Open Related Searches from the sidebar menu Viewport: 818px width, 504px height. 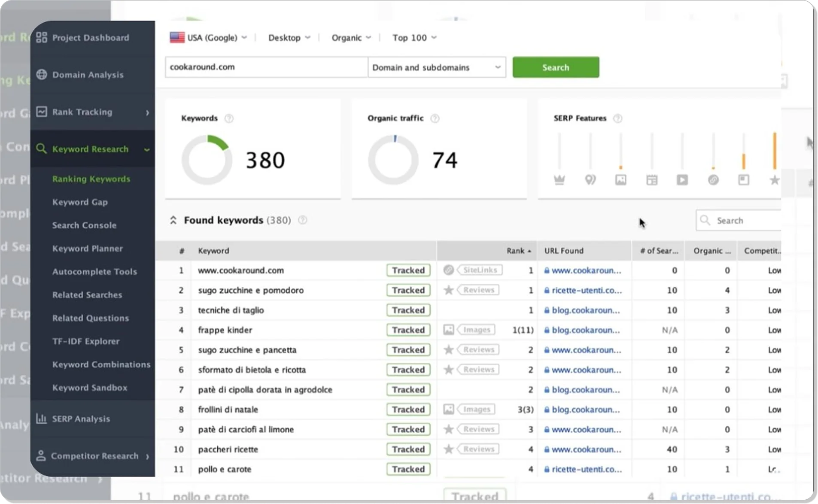87,295
